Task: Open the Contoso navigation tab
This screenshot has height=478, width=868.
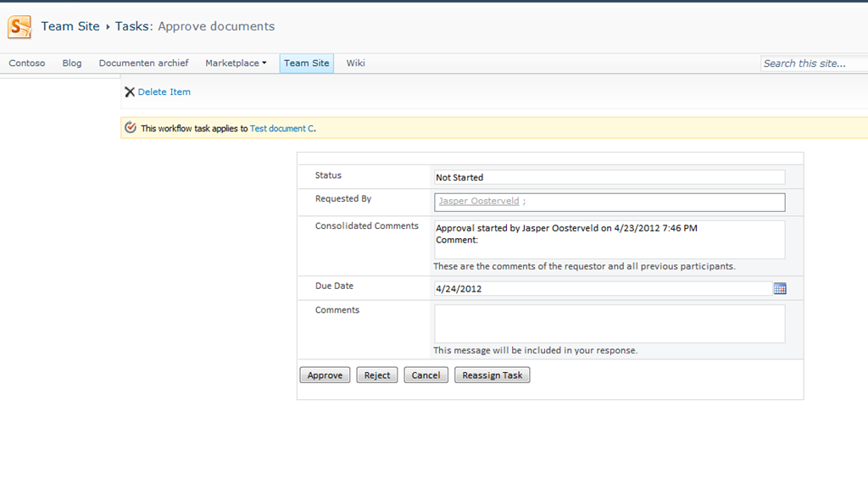Action: coord(26,63)
